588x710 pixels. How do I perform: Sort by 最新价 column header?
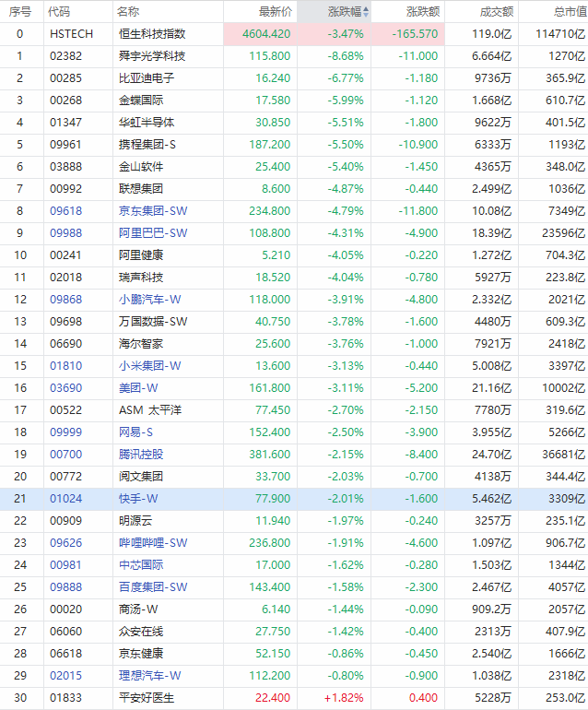[x=276, y=12]
